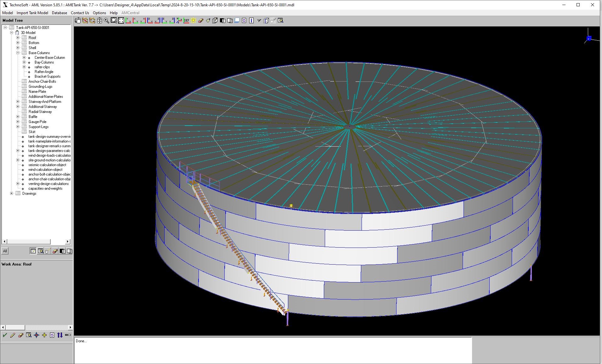The image size is (602, 364).
Task: Expand the Center-Base-Column node
Action: [24, 57]
